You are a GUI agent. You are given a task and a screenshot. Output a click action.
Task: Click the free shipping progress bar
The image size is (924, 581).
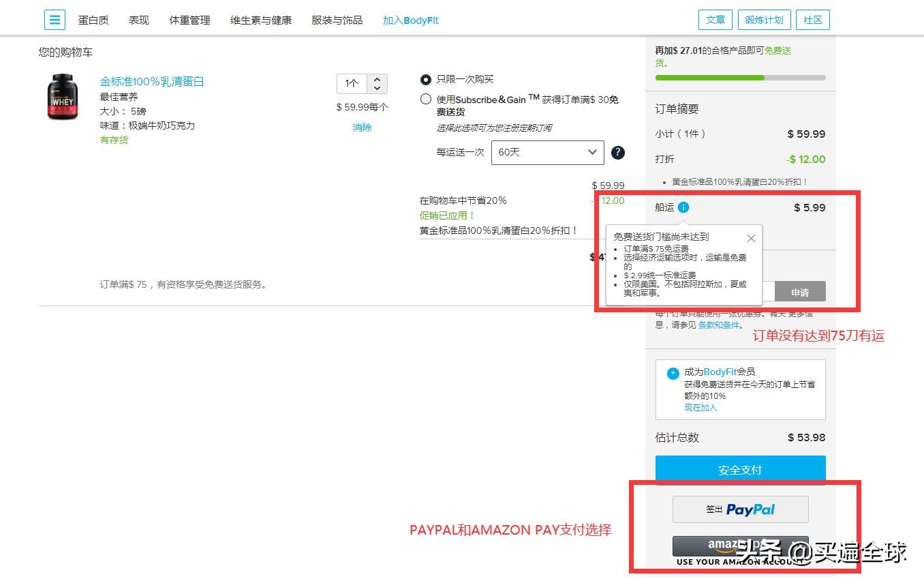tap(740, 78)
